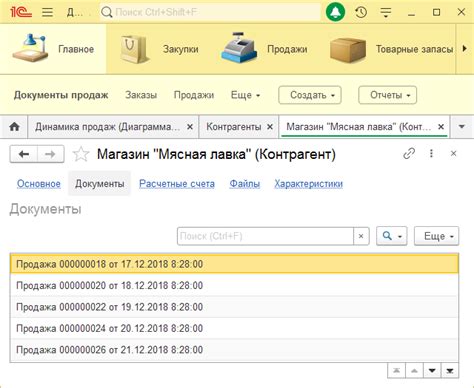Clear the documents search field
474x388 pixels.
click(361, 236)
